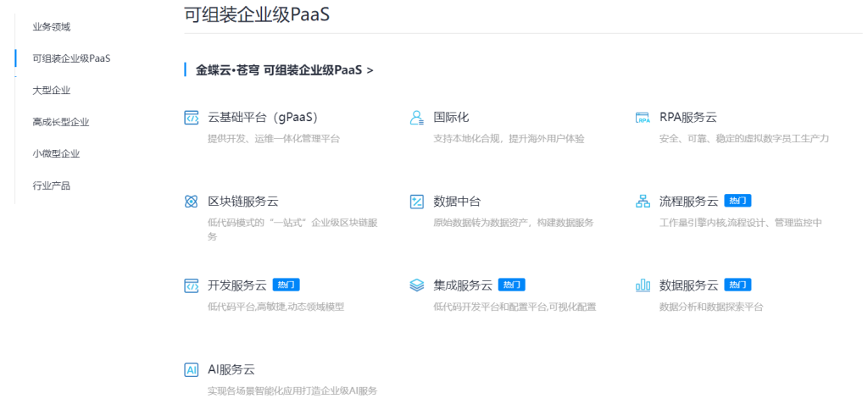Click the 区块链服务云 atom icon
This screenshot has width=868, height=404.
pos(191,202)
